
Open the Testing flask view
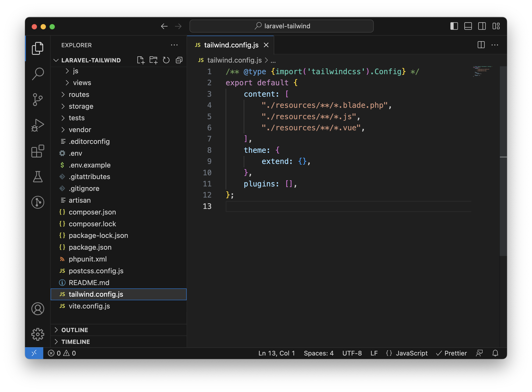tap(37, 177)
